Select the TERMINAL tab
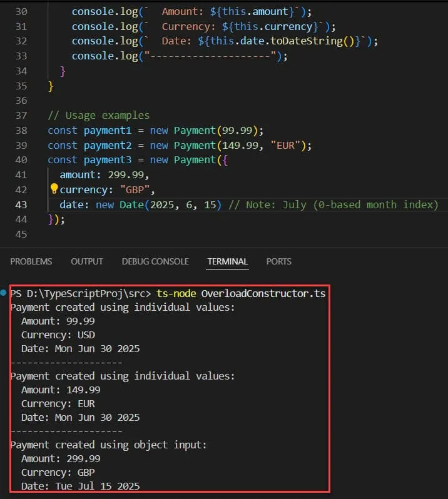This screenshot has width=448, height=499. point(227,261)
